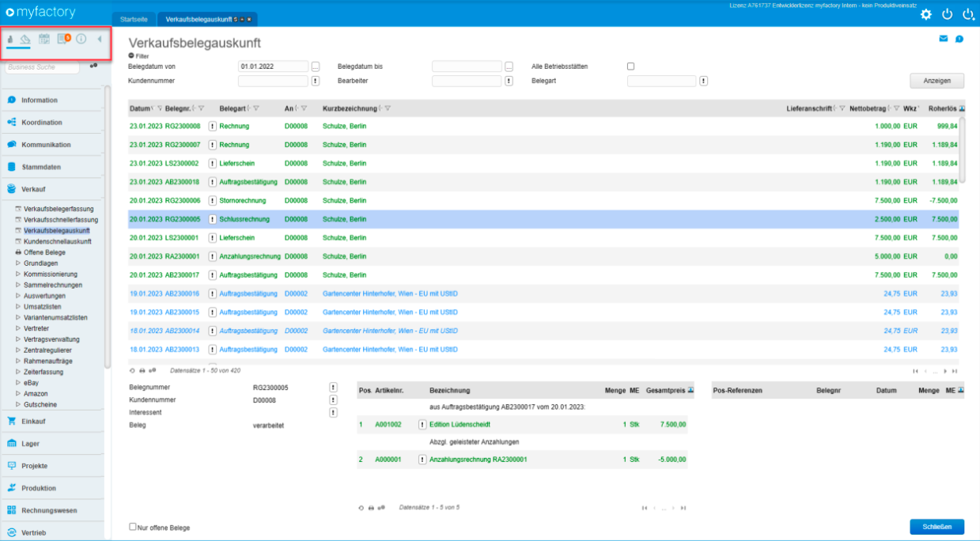The height and width of the screenshot is (541, 980).
Task: Tick the Nur offene Belege checkbox
Action: [133, 527]
